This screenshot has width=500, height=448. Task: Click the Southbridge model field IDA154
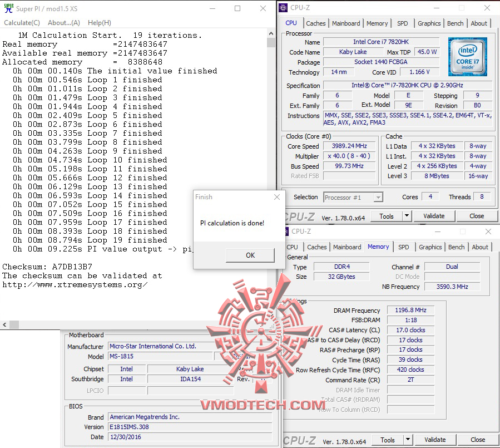coord(191,379)
